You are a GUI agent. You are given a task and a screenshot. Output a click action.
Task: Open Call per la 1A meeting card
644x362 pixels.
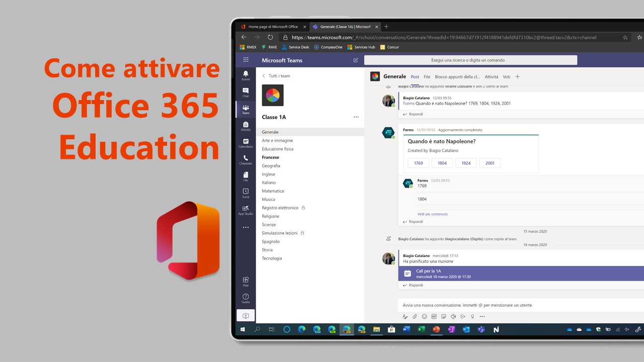[x=521, y=274]
